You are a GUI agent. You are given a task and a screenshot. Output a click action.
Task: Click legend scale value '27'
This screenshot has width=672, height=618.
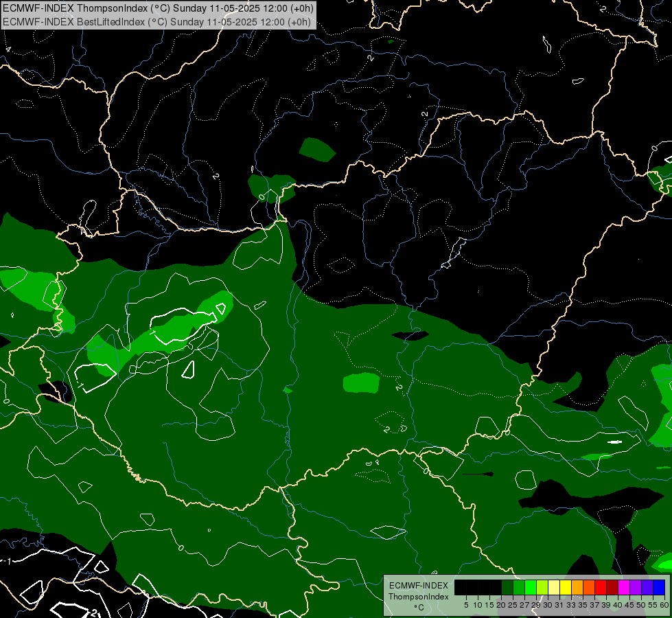click(x=524, y=605)
